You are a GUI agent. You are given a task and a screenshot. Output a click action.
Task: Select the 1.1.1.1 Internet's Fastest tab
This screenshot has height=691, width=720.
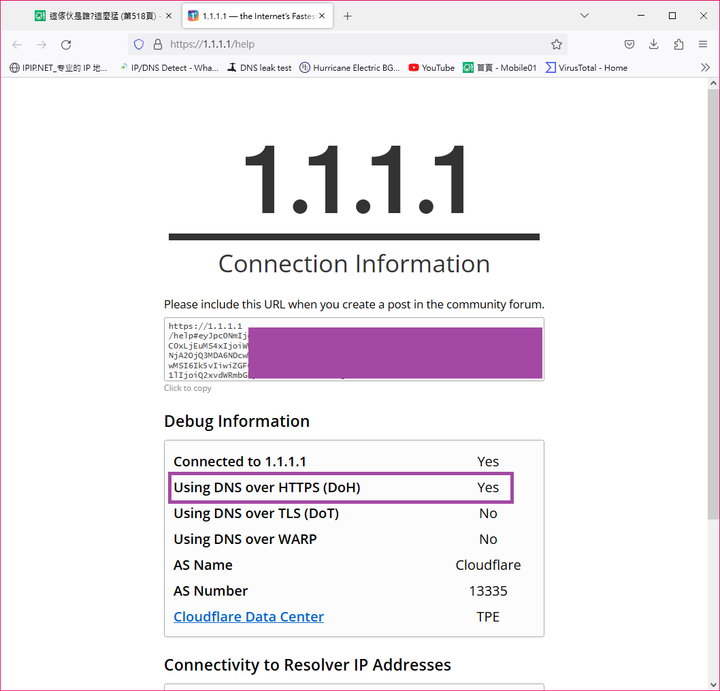click(257, 16)
